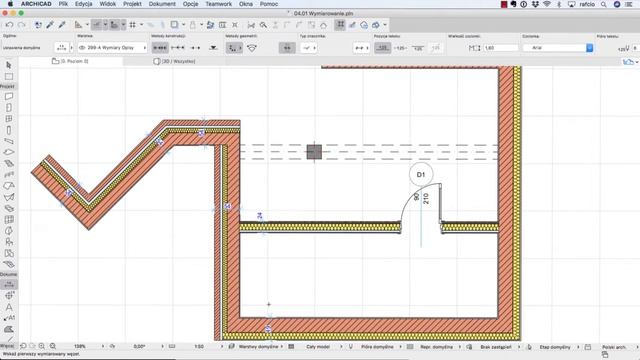640x360 pixels.
Task: Select the Curtain Wall tool in toolbox
Action: (x=9, y=220)
